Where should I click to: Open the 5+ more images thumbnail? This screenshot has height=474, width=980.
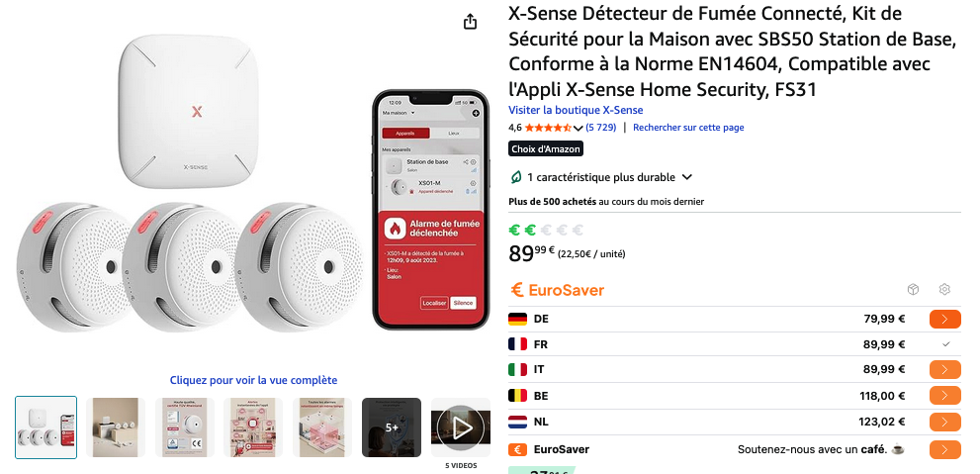(x=392, y=427)
